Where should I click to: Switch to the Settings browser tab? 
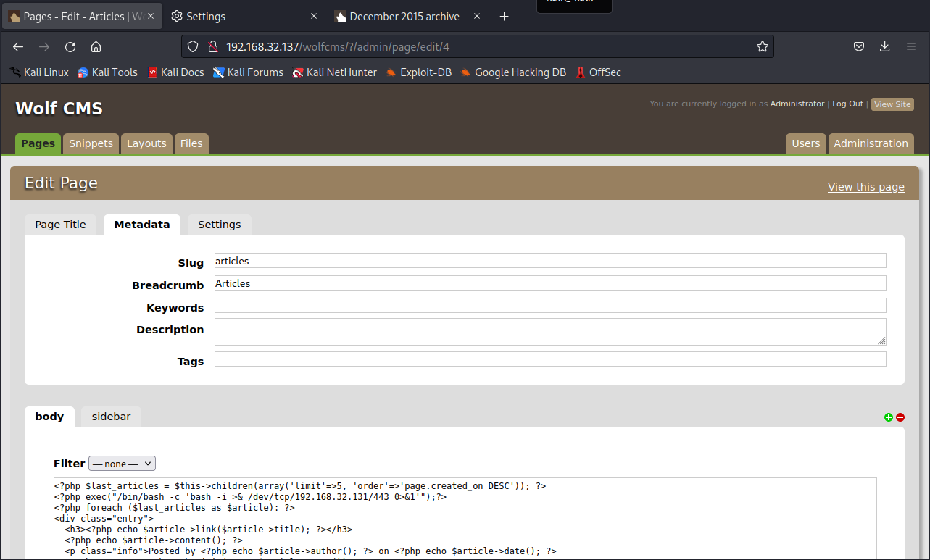[x=245, y=17]
